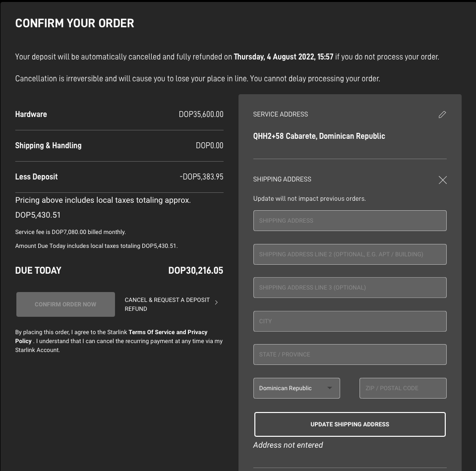Focus the Shipping Address input field

(350, 221)
